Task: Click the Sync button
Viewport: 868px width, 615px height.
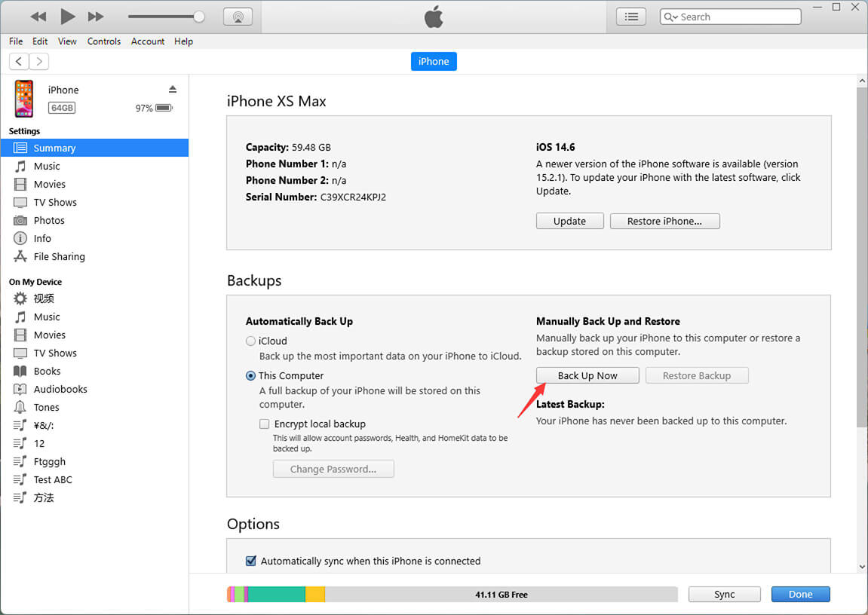Action: click(x=725, y=595)
